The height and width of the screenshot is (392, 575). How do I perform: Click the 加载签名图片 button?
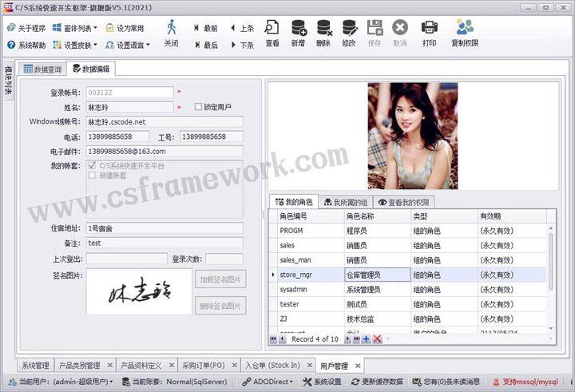coord(220,279)
